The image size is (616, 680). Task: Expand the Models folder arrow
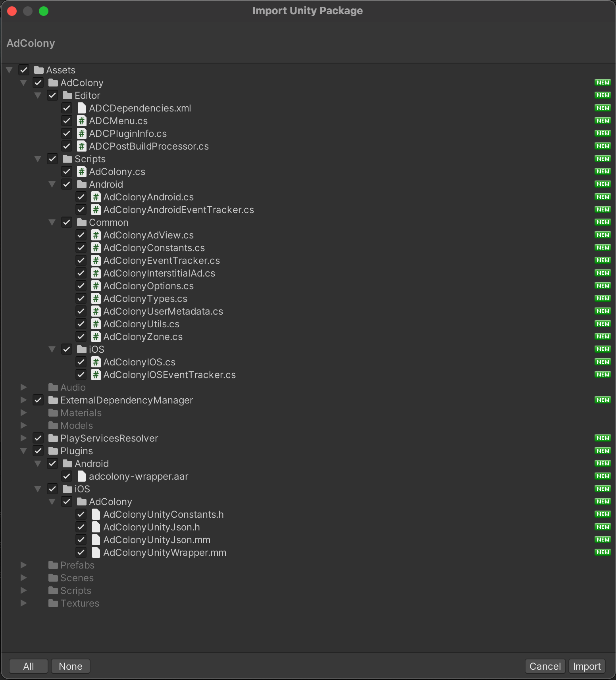(x=24, y=425)
